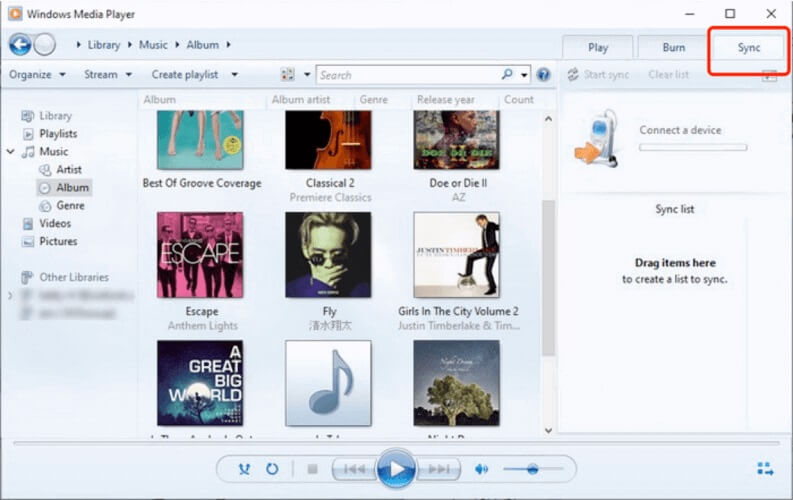
Task: Expand the Create playlist dropdown
Action: (194, 74)
